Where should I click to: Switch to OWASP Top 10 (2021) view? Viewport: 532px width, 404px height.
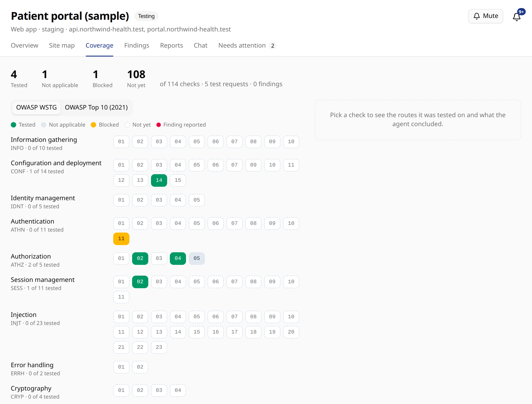click(x=96, y=108)
